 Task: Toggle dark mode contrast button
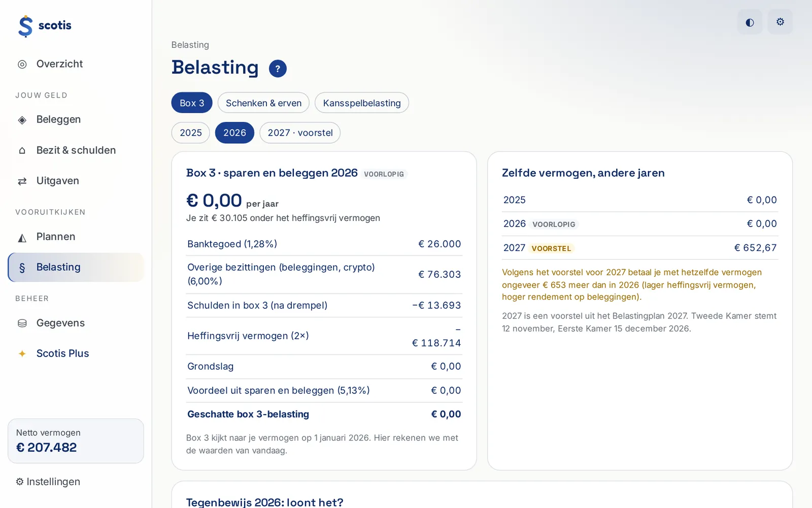click(750, 22)
